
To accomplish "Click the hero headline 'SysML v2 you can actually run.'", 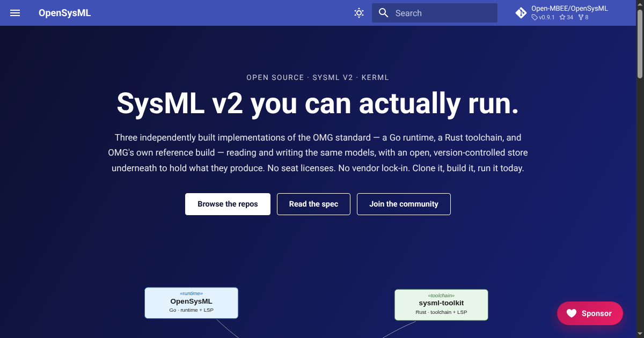I will [x=318, y=103].
